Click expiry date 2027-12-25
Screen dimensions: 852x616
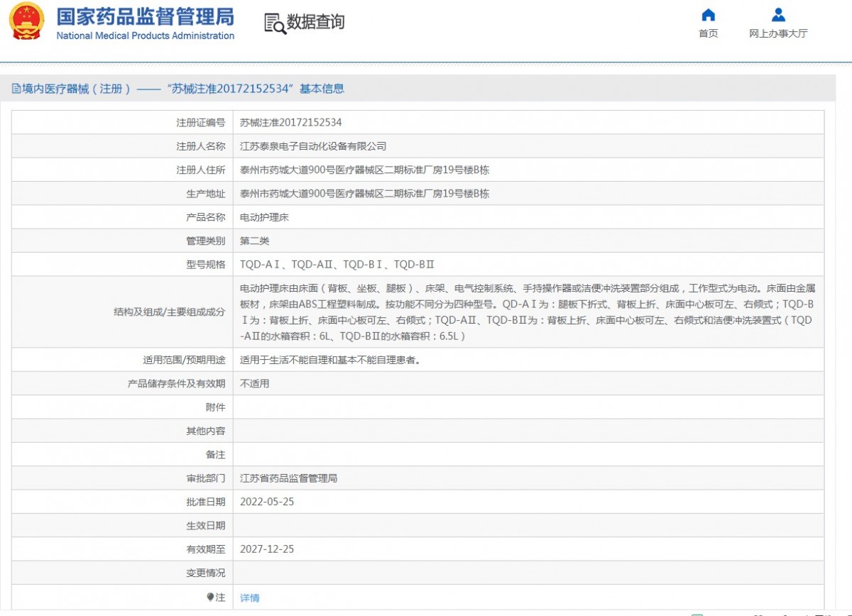coord(267,549)
